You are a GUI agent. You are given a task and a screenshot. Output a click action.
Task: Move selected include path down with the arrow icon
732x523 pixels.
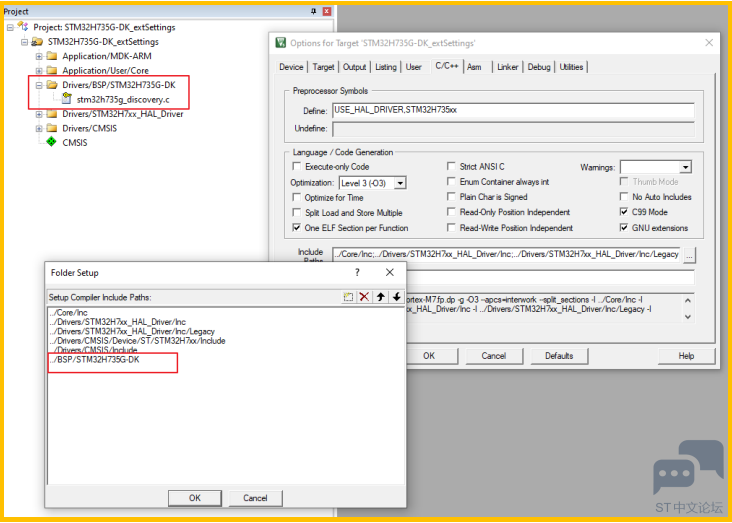pyautogui.click(x=396, y=297)
